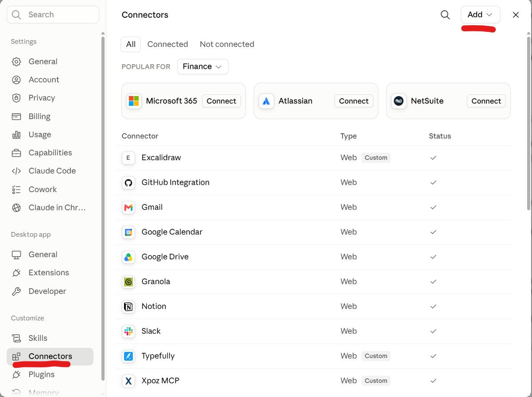Click the Extensions plug icon
The image size is (532, 397).
pos(16,273)
